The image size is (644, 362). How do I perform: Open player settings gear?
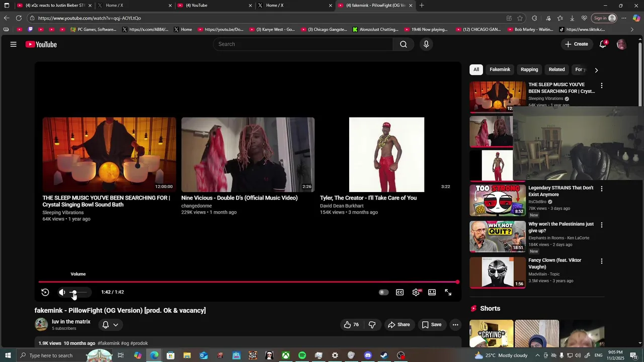[x=416, y=292]
